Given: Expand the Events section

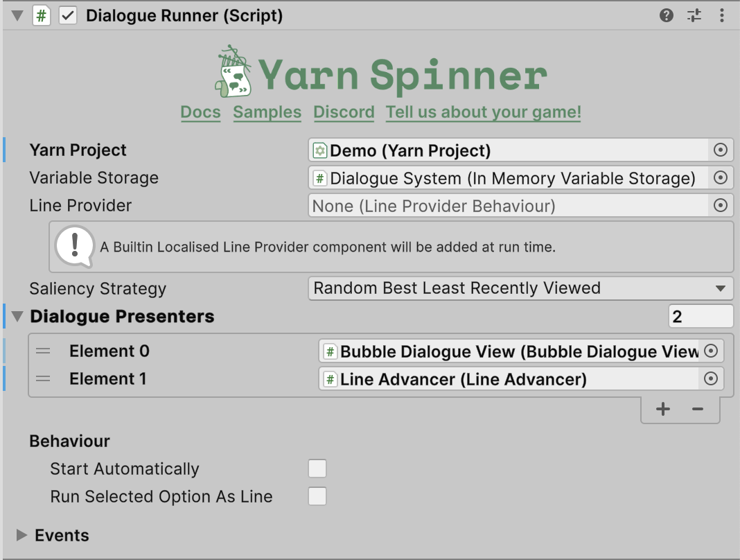Looking at the screenshot, I should 21,536.
